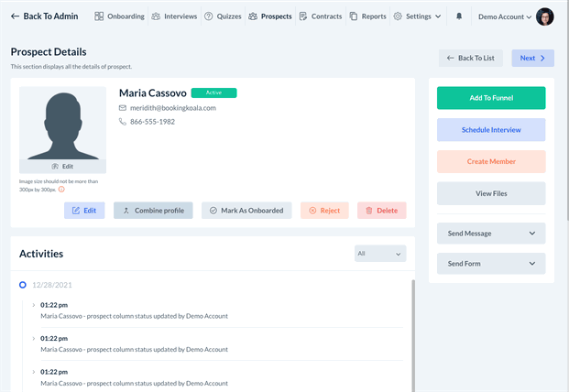Click the page vertical scrollbar

567,109
